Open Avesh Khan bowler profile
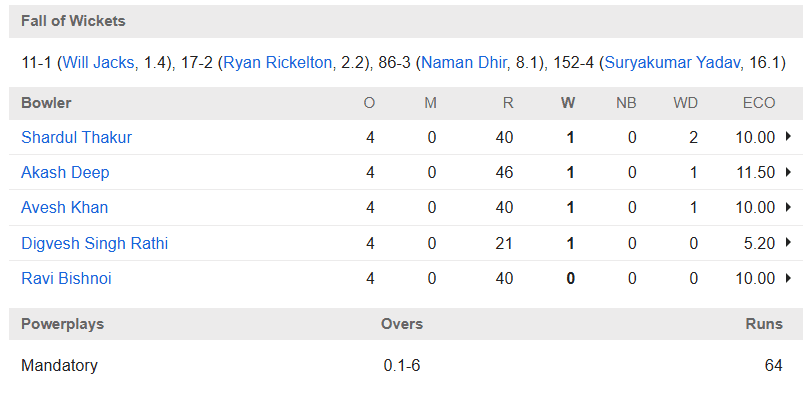The height and width of the screenshot is (395, 806). [x=65, y=207]
